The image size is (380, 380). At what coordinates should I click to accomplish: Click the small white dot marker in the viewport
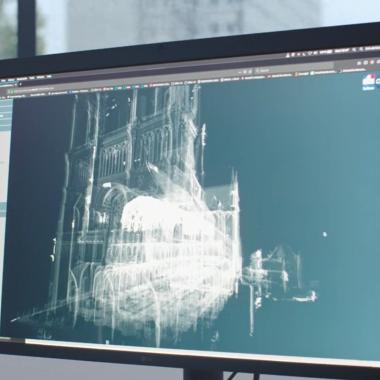point(325,234)
